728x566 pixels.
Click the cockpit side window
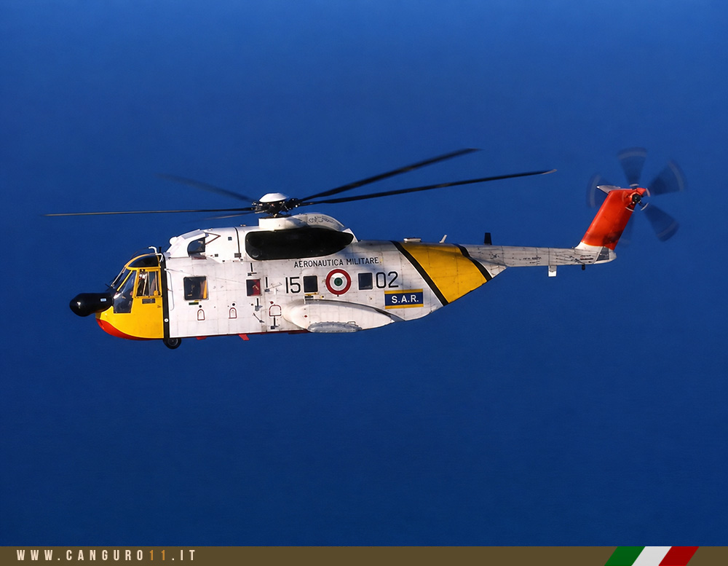(x=148, y=283)
